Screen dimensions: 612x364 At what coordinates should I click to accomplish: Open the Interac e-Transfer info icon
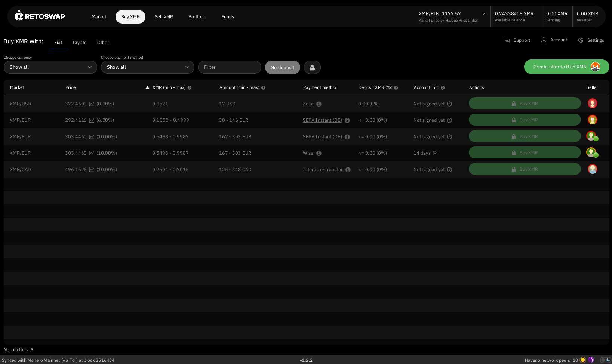348,170
